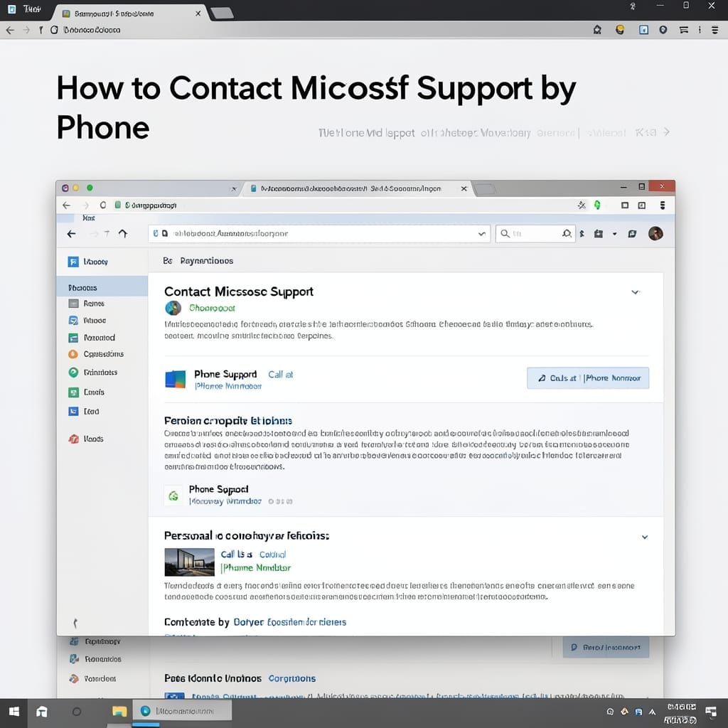
Task: Open the inner window's three-dot menu
Action: click(x=663, y=205)
